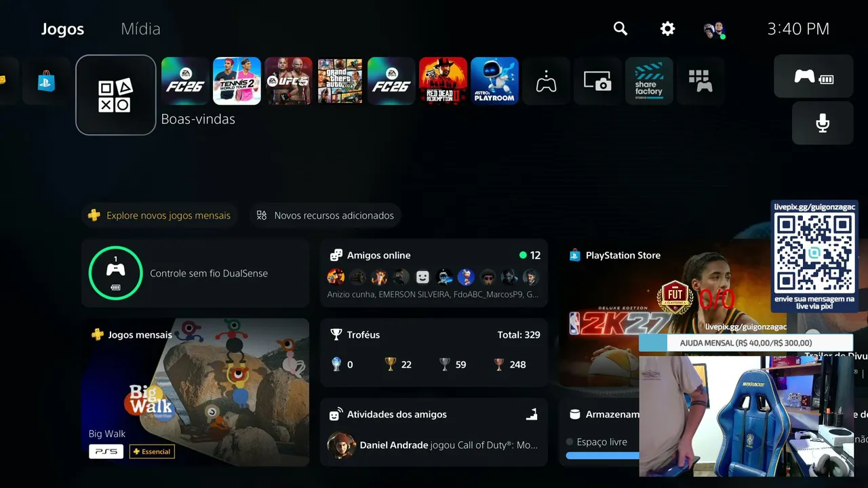Click the Big Walk title text
Screen dimensions: 868x488
[x=107, y=434]
